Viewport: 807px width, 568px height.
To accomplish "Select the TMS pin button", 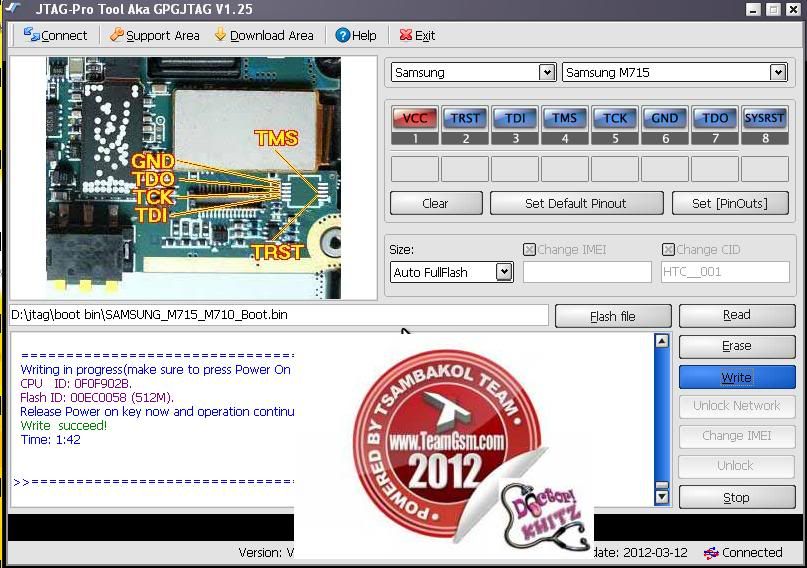I will (x=565, y=118).
